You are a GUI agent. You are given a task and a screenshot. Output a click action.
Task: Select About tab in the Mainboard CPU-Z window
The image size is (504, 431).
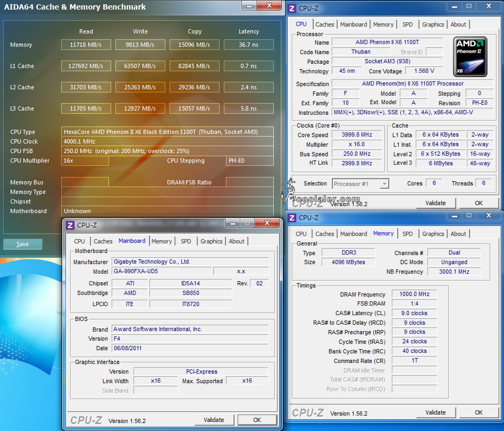237,241
